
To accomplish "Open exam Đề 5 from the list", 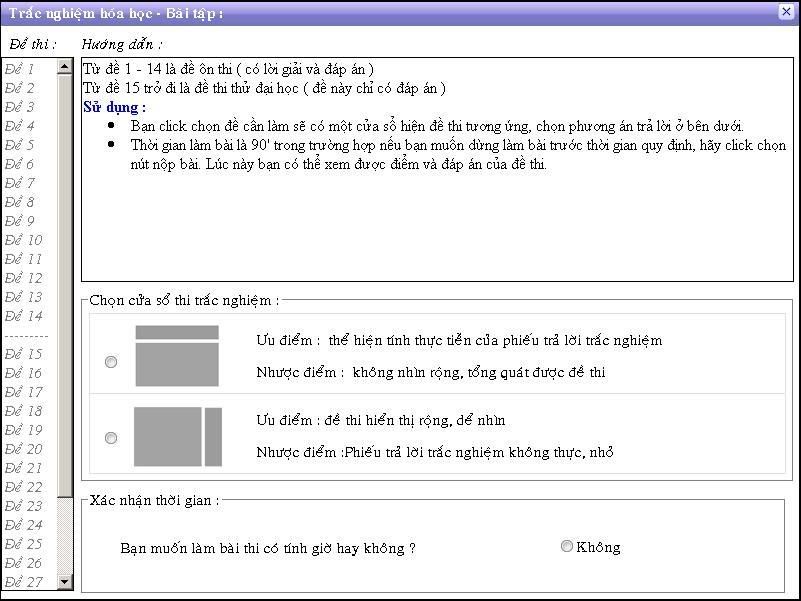I will [x=20, y=145].
